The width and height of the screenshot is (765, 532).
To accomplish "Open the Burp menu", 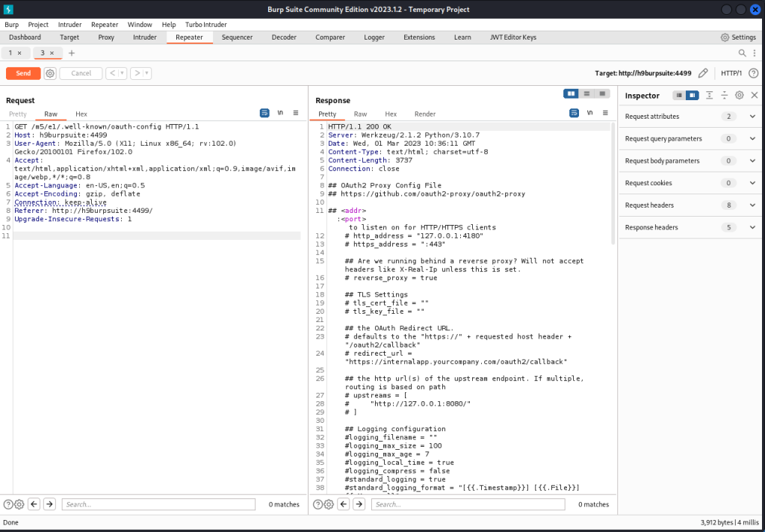I will 12,25.
